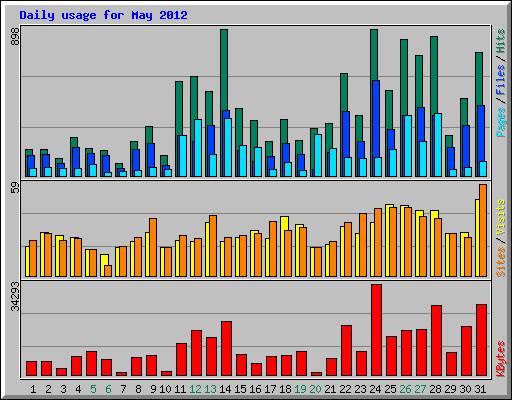This screenshot has height=400, width=512.
Task: Click day label 18 on the x-axis
Action: click(x=285, y=389)
